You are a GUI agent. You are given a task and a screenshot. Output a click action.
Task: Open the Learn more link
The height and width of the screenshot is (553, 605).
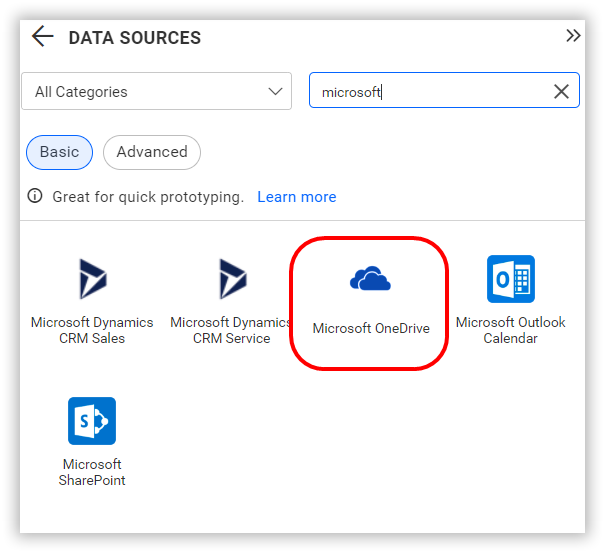point(296,197)
